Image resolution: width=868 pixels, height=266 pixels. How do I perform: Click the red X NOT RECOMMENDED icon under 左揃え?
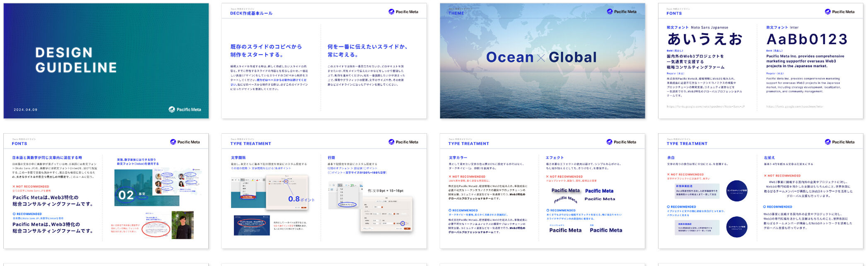point(765,176)
